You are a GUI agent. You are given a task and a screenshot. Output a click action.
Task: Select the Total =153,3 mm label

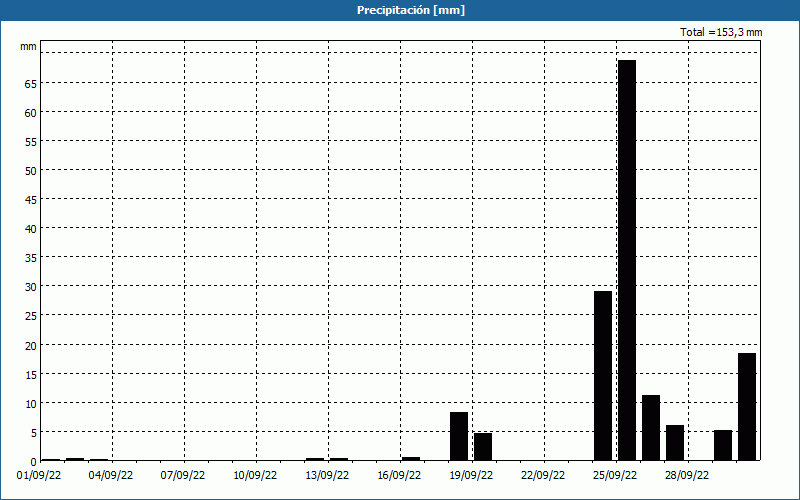[721, 32]
